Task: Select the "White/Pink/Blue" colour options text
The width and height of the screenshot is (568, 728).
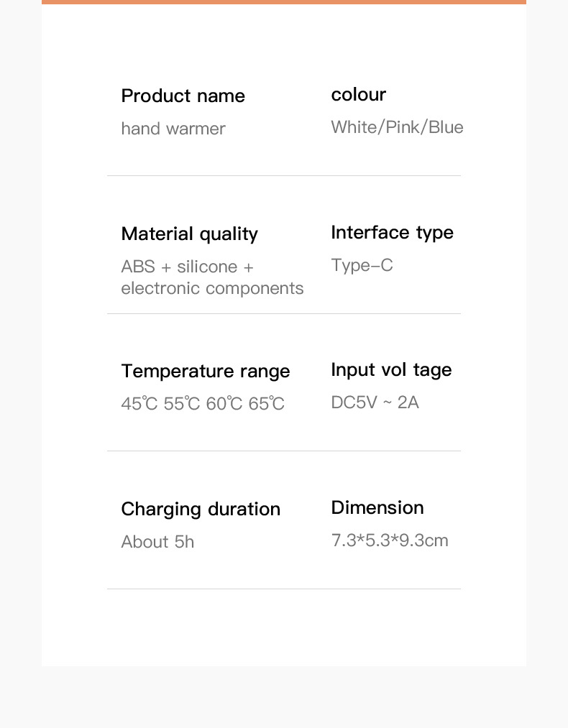Action: pyautogui.click(x=397, y=128)
